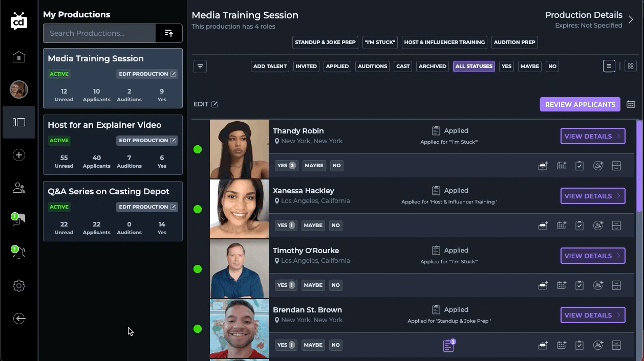644x361 pixels.
Task: Open user profile avatar in sidebar
Action: tap(19, 89)
